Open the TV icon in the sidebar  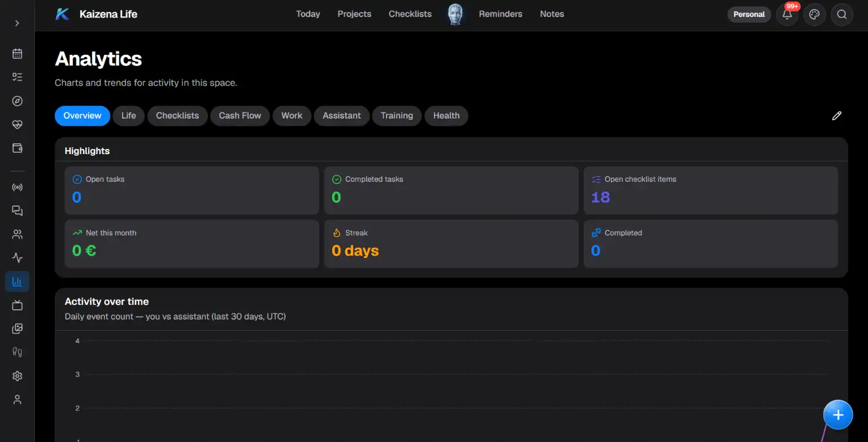[x=17, y=305]
